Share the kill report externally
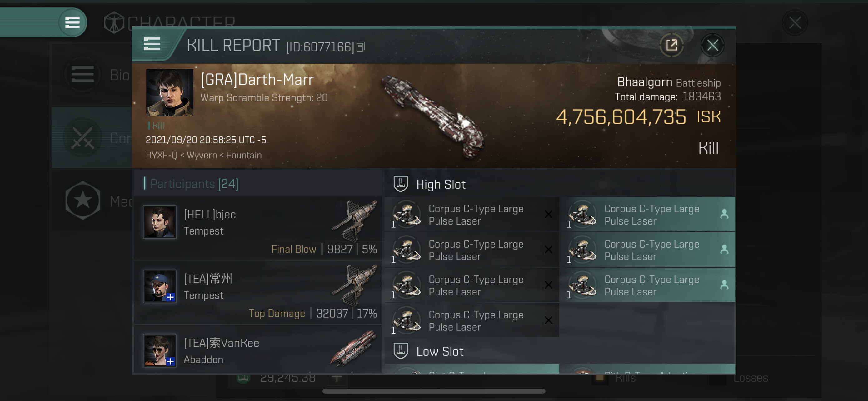 [x=671, y=45]
